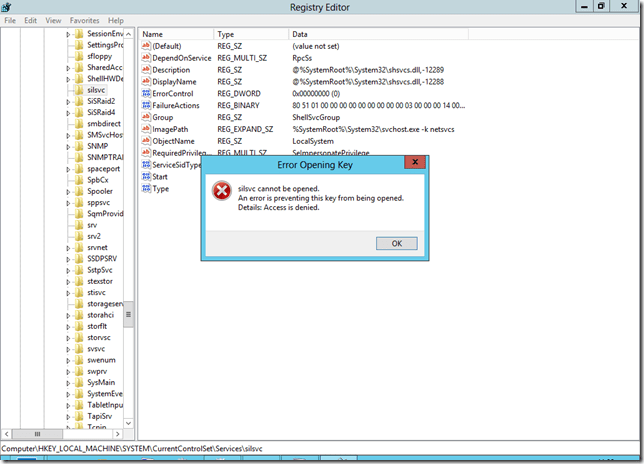The width and height of the screenshot is (644, 464).
Task: Expand the TapiSrv key
Action: pos(68,416)
